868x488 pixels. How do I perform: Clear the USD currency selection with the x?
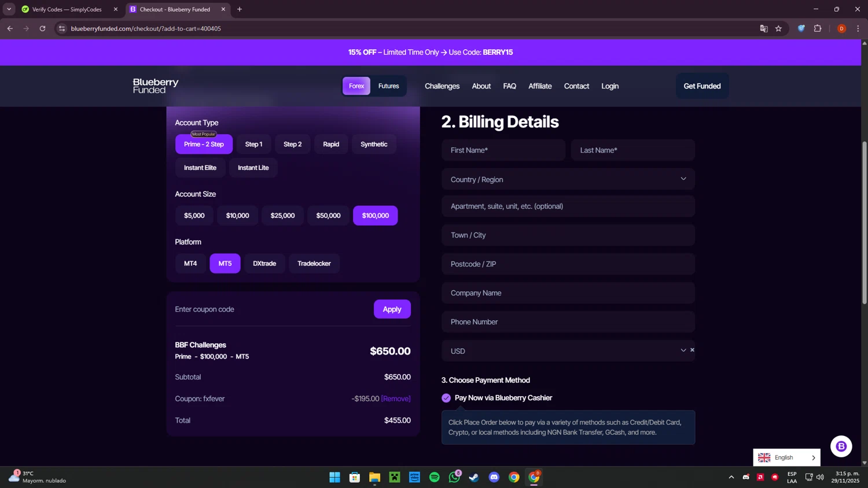(692, 350)
